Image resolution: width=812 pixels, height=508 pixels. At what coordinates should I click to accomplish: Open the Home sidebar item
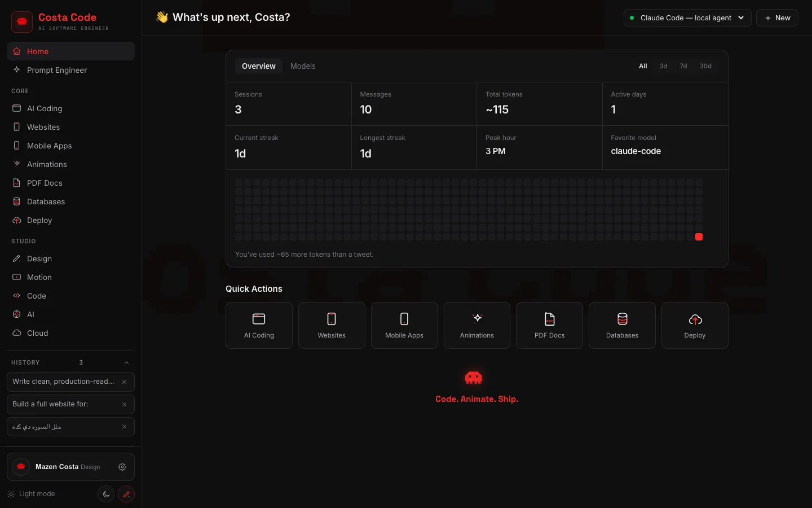point(70,51)
